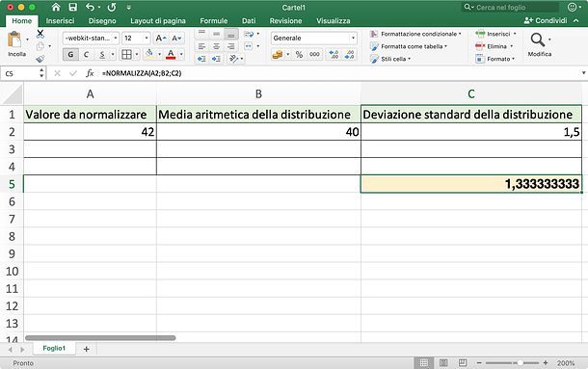588x369 pixels.
Task: Open the Inserisci ribbon tab
Action: [61, 20]
